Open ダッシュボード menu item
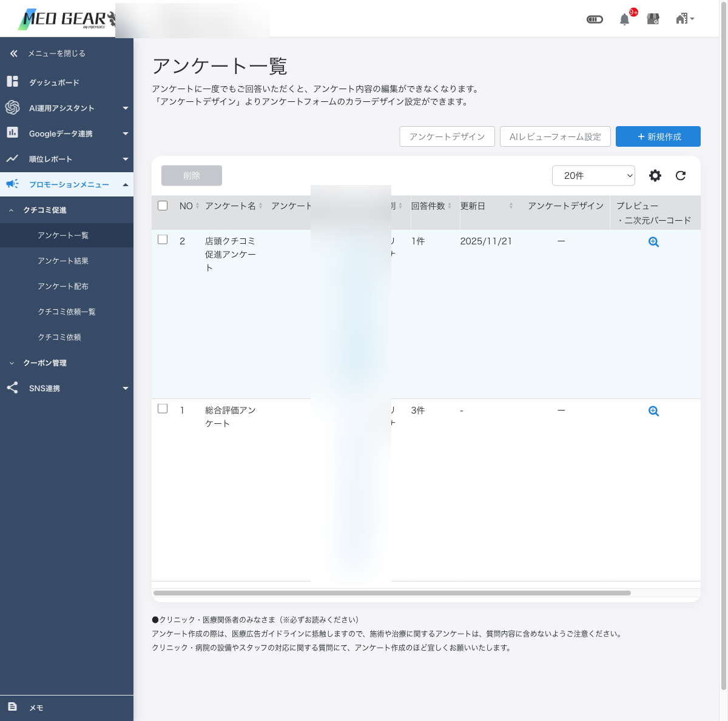 67,82
